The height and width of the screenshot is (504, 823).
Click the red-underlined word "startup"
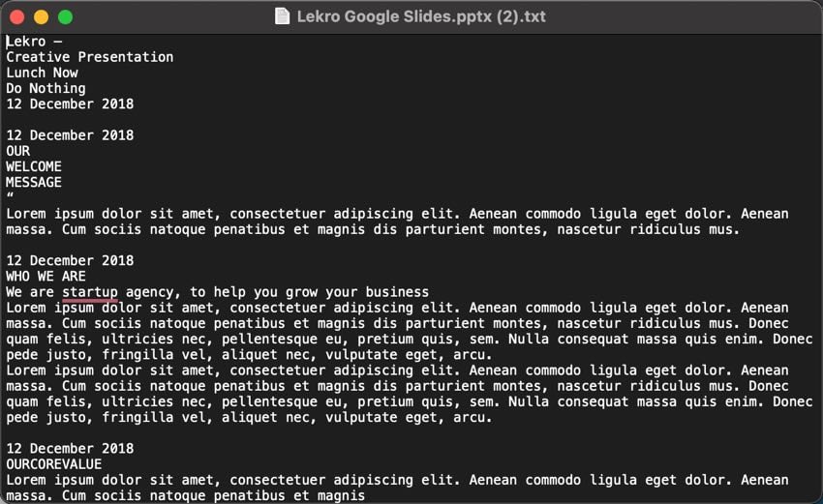click(x=90, y=292)
